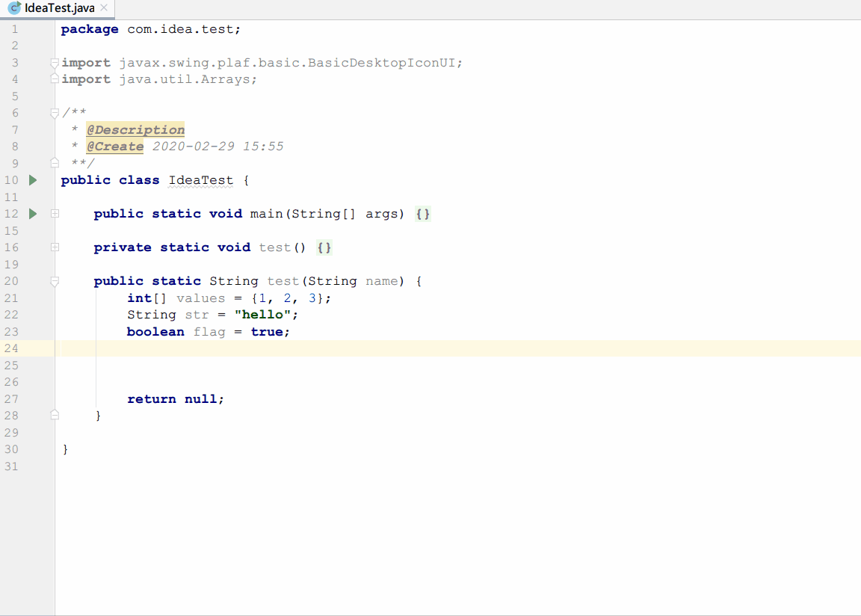Click the comment fold end marker on line 9

55,163
